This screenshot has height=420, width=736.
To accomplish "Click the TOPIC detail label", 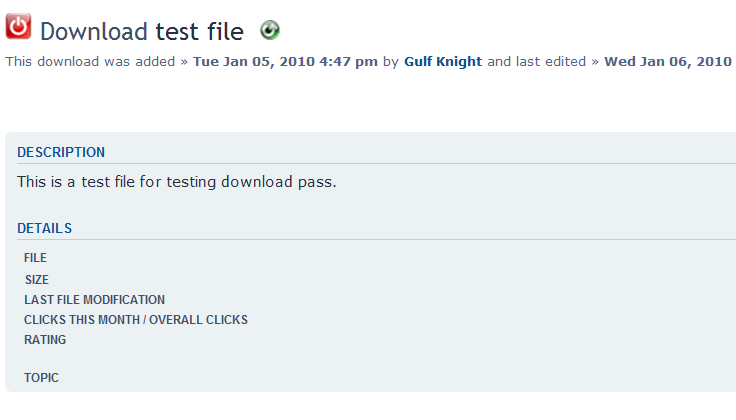I will [41, 378].
